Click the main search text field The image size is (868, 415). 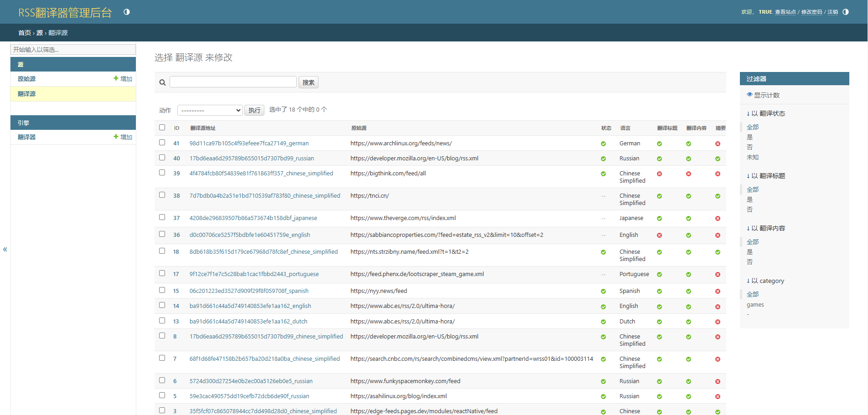[233, 82]
